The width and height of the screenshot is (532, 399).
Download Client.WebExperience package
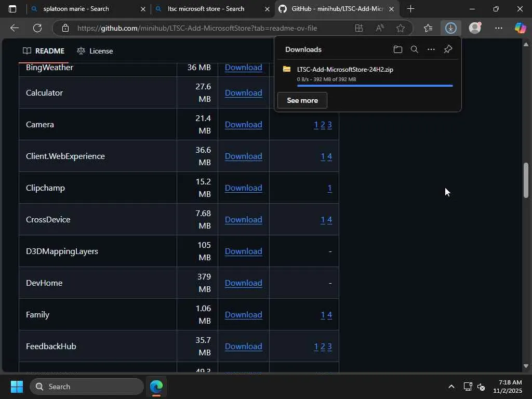[243, 156]
